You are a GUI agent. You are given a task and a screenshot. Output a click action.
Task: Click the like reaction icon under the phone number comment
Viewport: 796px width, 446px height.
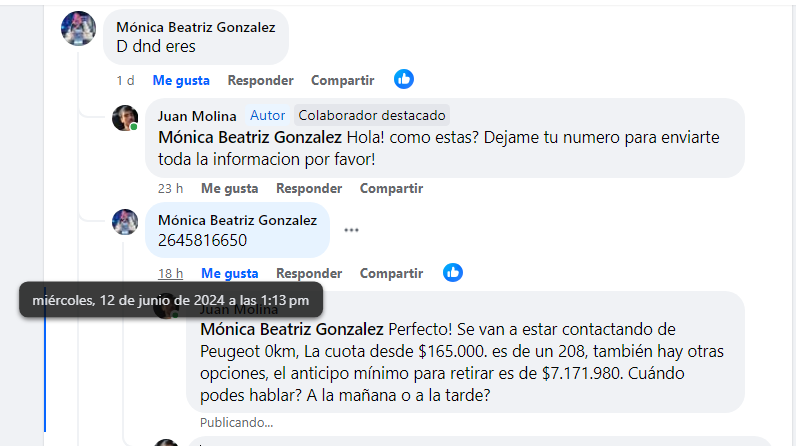453,272
